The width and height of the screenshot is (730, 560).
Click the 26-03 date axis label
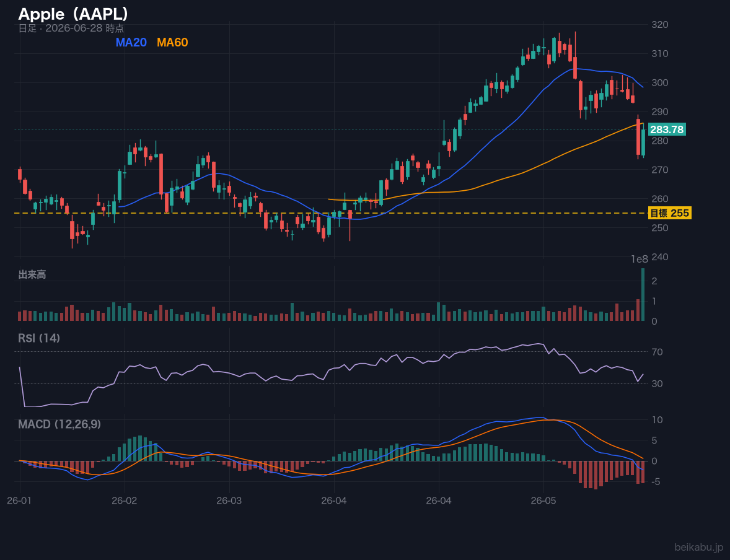[229, 501]
